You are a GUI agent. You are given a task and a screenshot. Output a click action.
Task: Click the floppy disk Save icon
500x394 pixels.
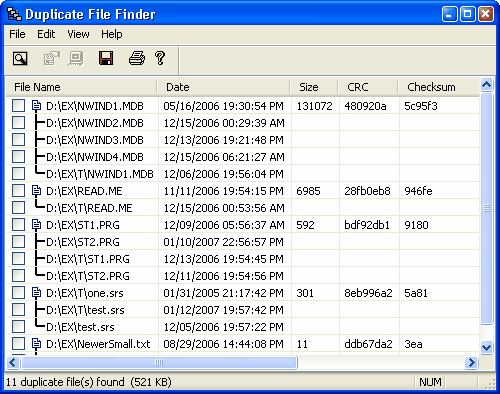click(x=106, y=58)
